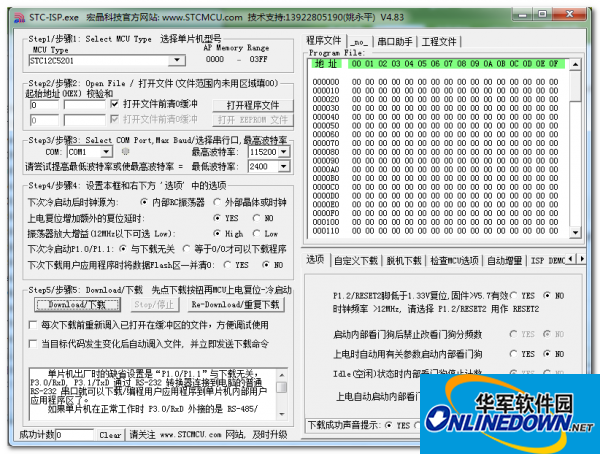Click the start address hex input field

(44, 105)
